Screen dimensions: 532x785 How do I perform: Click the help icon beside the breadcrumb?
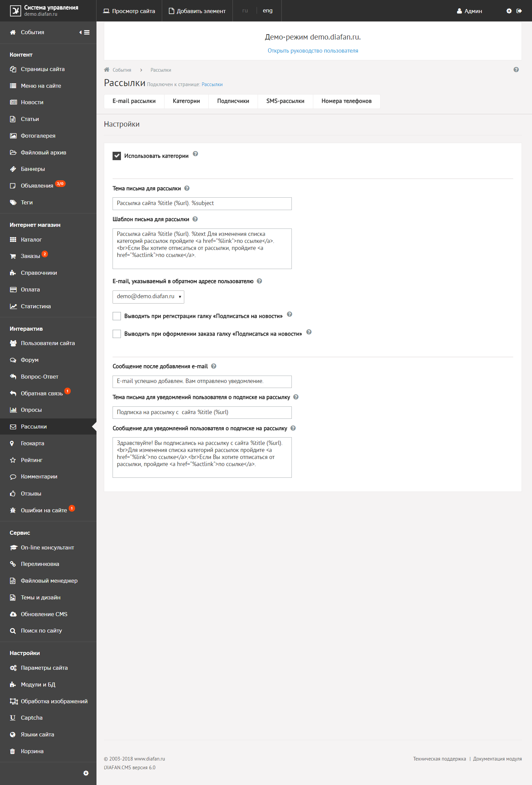(x=516, y=70)
